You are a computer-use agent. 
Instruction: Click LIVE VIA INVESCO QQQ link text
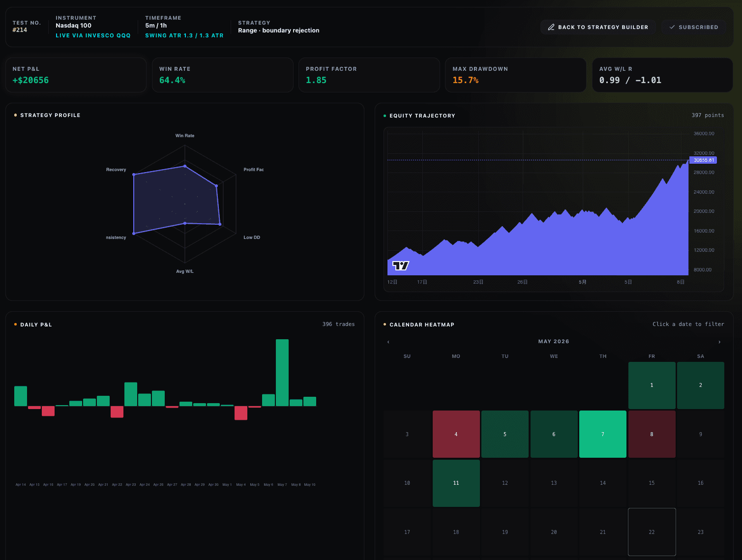93,35
